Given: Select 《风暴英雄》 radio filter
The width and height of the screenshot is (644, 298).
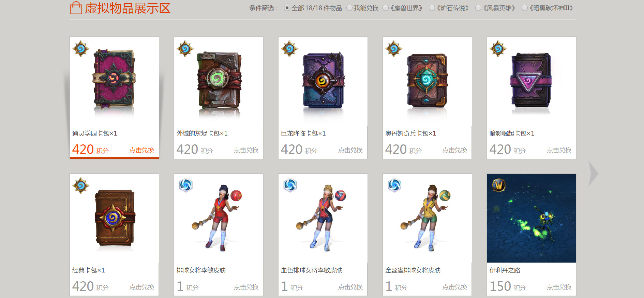Looking at the screenshot, I should click(478, 8).
